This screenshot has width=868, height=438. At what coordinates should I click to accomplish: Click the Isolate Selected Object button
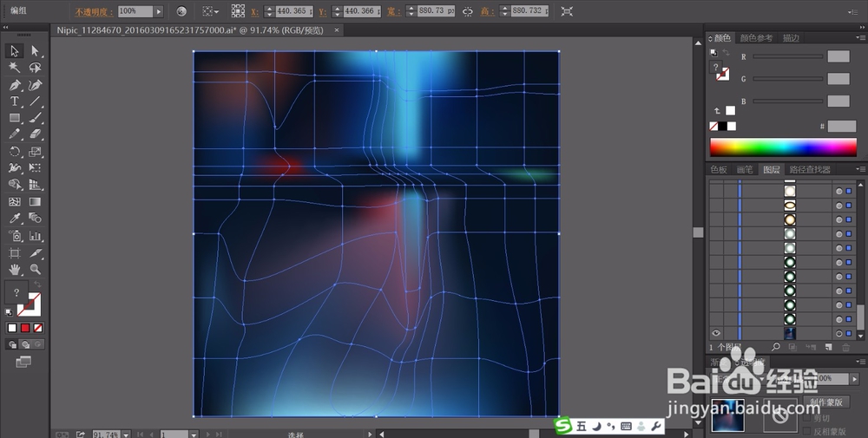coord(567,11)
